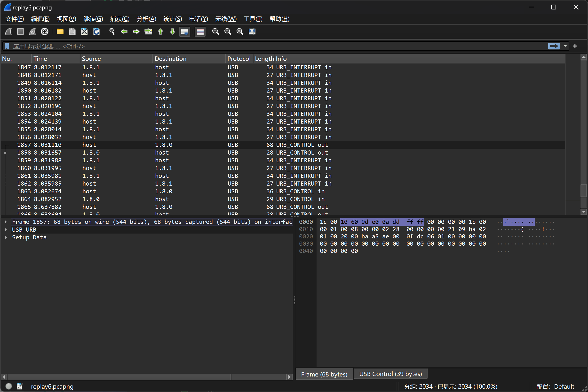This screenshot has height=392, width=588.
Task: Open 统计(S) menu
Action: pyautogui.click(x=173, y=19)
